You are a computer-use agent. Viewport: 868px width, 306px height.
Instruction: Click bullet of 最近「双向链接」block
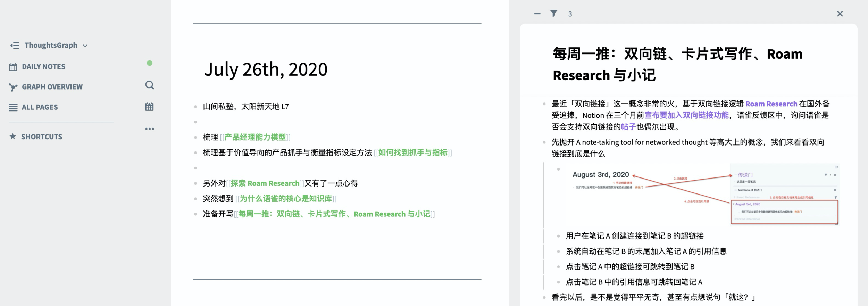click(x=544, y=104)
